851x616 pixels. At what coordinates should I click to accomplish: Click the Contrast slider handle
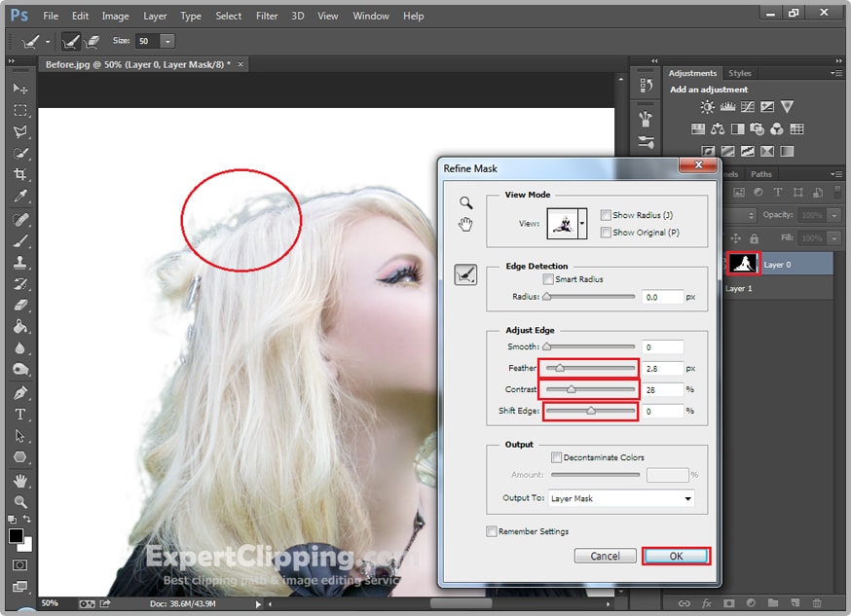pos(571,389)
